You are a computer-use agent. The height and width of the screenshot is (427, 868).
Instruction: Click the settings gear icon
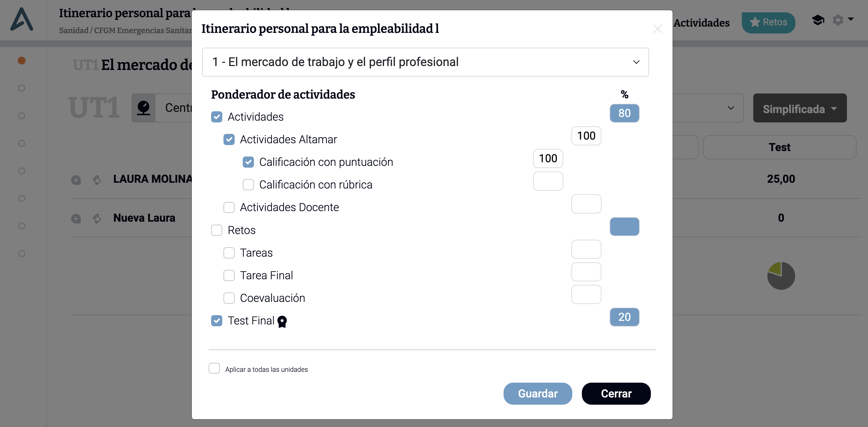[x=838, y=20]
